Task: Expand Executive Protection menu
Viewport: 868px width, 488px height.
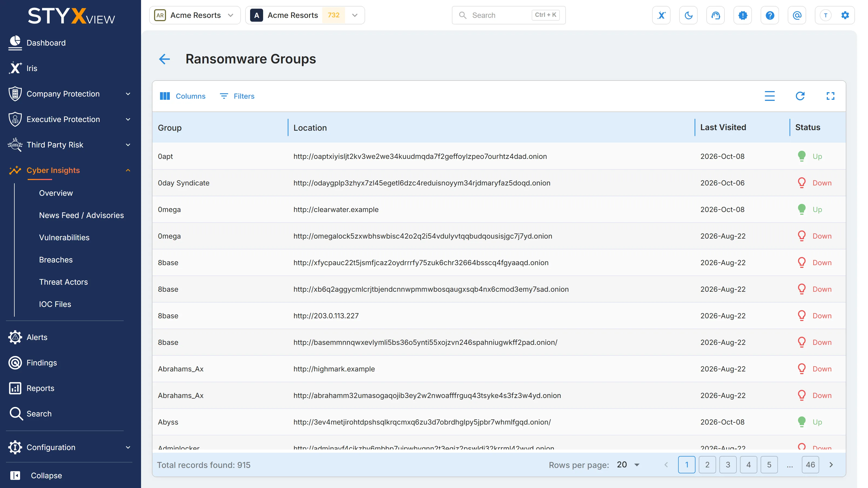Action: click(x=70, y=119)
